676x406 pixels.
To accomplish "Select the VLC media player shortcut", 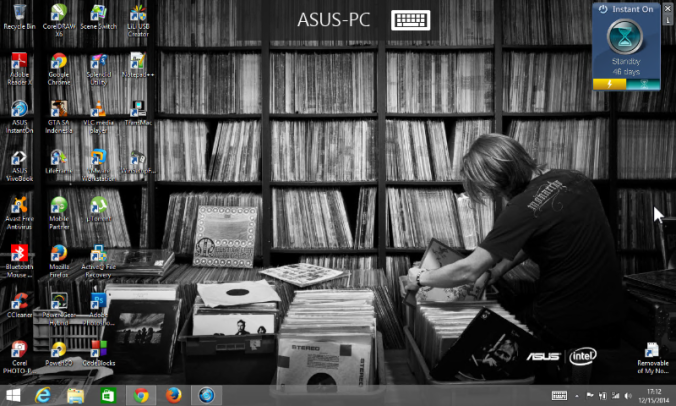I will click(98, 116).
